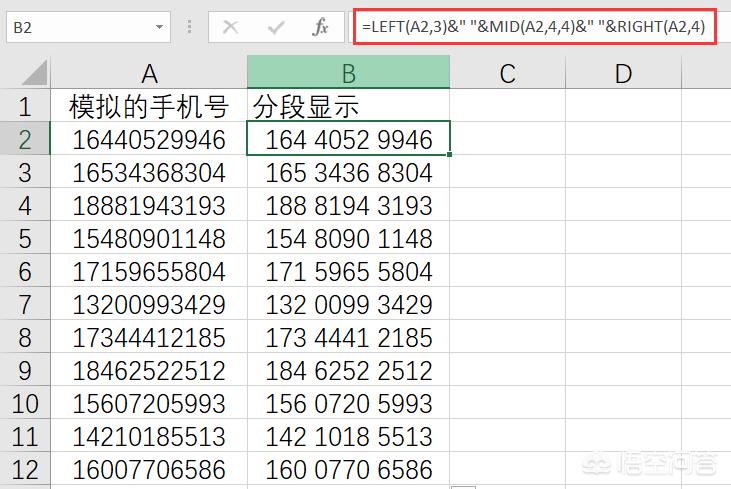Click cell showing 165 3436 8304
The width and height of the screenshot is (731, 489).
(x=348, y=172)
